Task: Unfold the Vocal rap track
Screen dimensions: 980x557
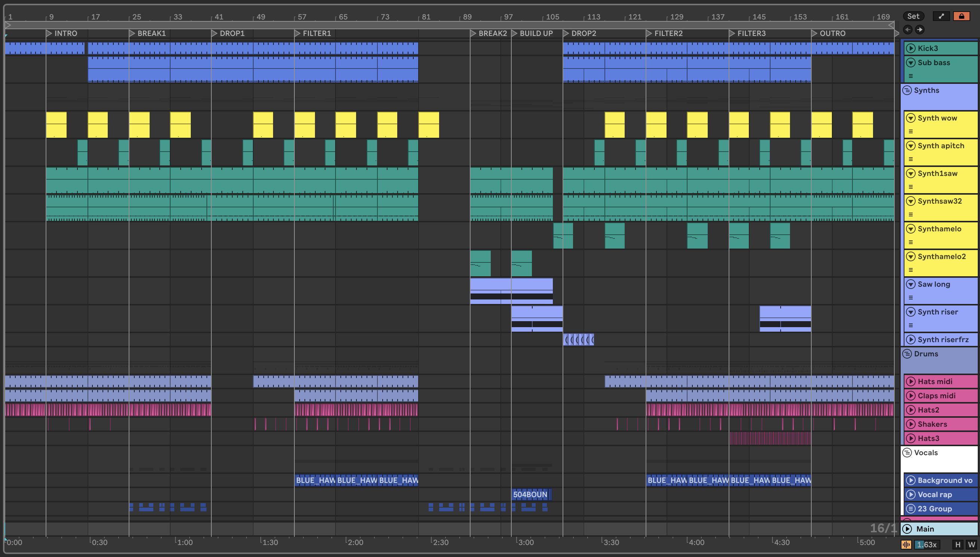Action: [x=911, y=494]
